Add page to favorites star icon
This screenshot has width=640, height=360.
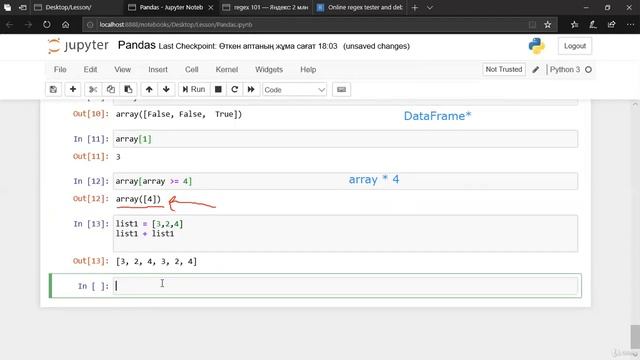pos(548,24)
